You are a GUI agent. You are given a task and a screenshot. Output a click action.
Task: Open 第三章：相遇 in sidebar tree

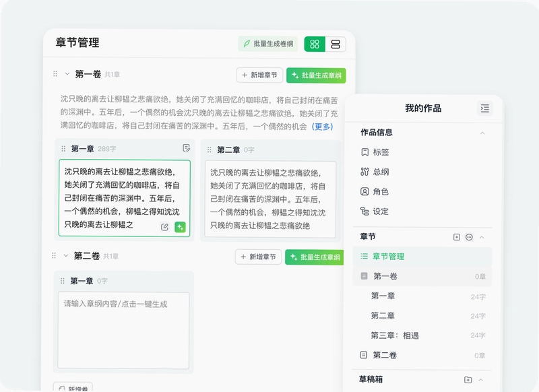pos(395,335)
